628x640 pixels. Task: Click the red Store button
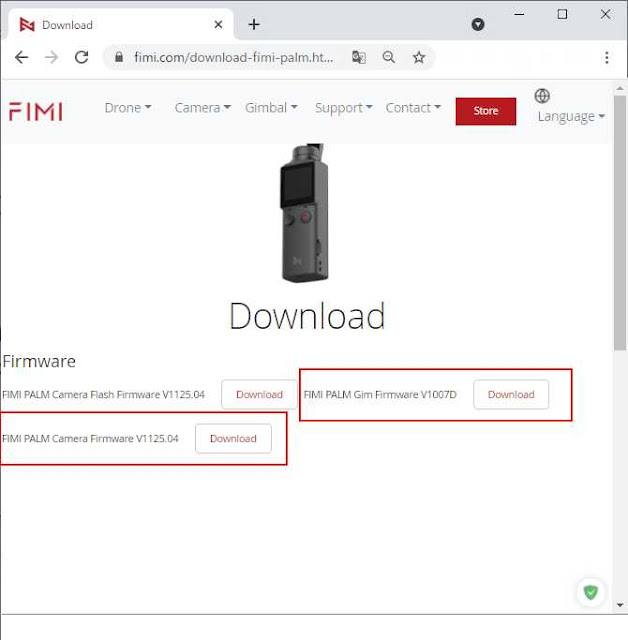point(486,111)
